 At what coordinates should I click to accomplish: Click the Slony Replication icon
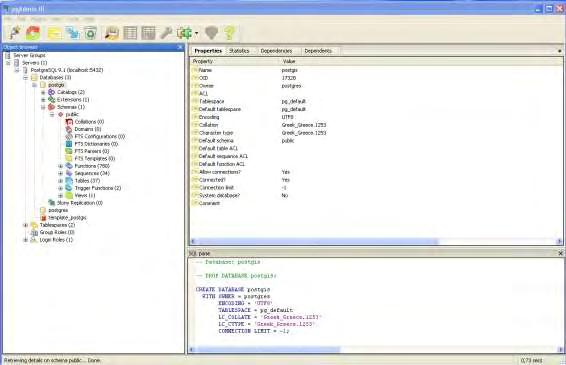tap(52, 203)
